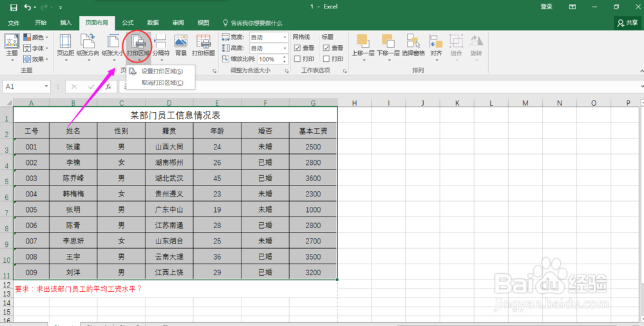
Task: Click the 基本工资 header cell
Action: click(313, 131)
